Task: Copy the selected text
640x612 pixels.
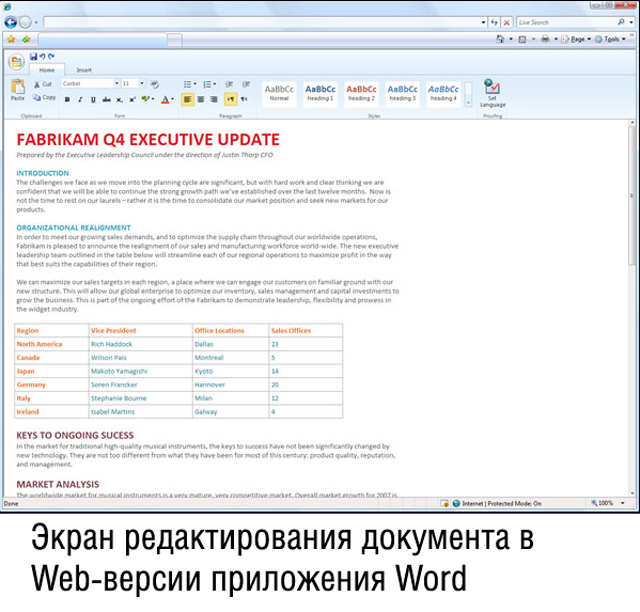Action: coord(44,98)
